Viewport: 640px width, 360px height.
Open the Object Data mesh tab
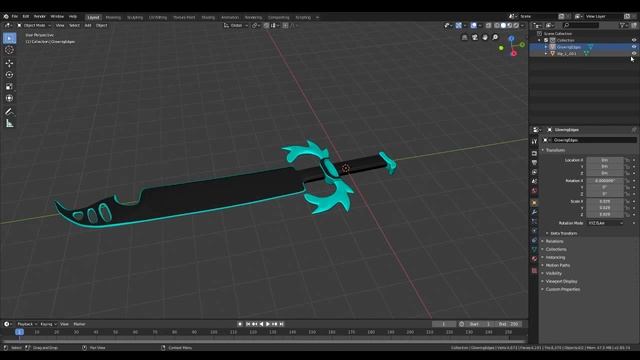coord(534,249)
